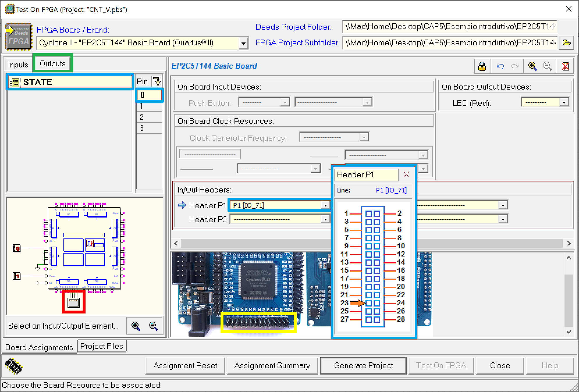Browse for FPGA project subfolder
This screenshot has width=579, height=392.
point(566,43)
